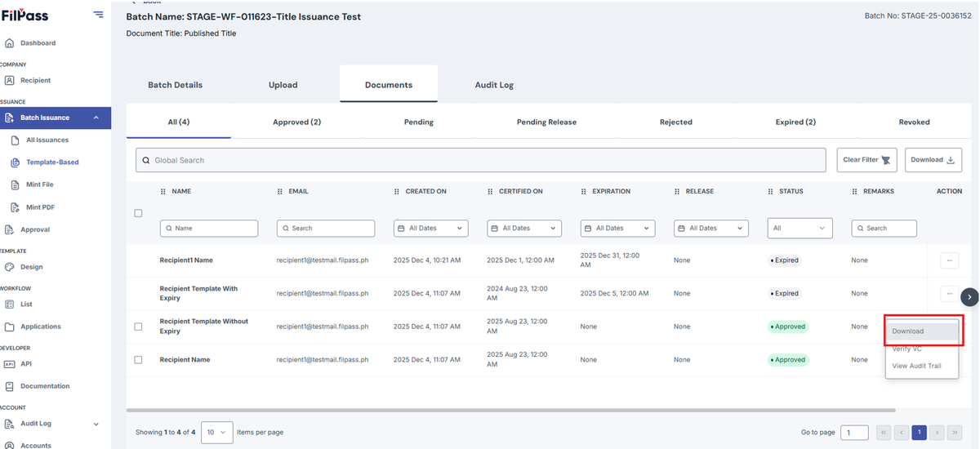Viewport: 980px width, 449px height.
Task: Select the Revoked filter tab
Action: click(x=914, y=122)
